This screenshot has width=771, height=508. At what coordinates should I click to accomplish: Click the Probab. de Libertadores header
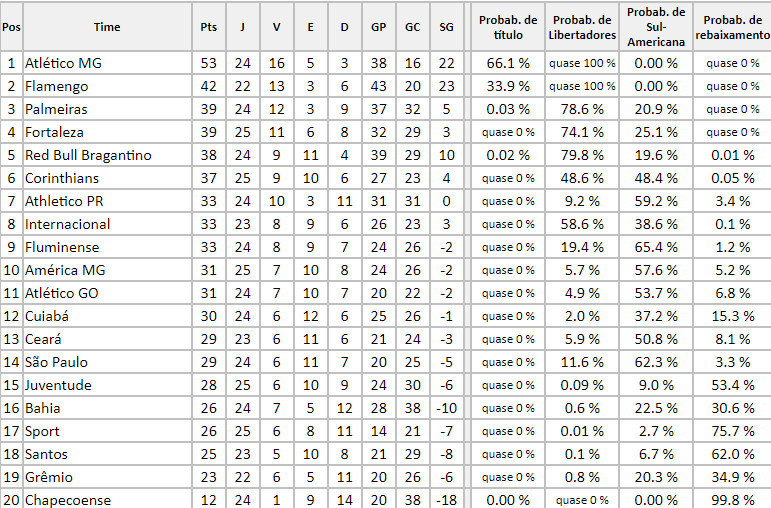tap(583, 27)
